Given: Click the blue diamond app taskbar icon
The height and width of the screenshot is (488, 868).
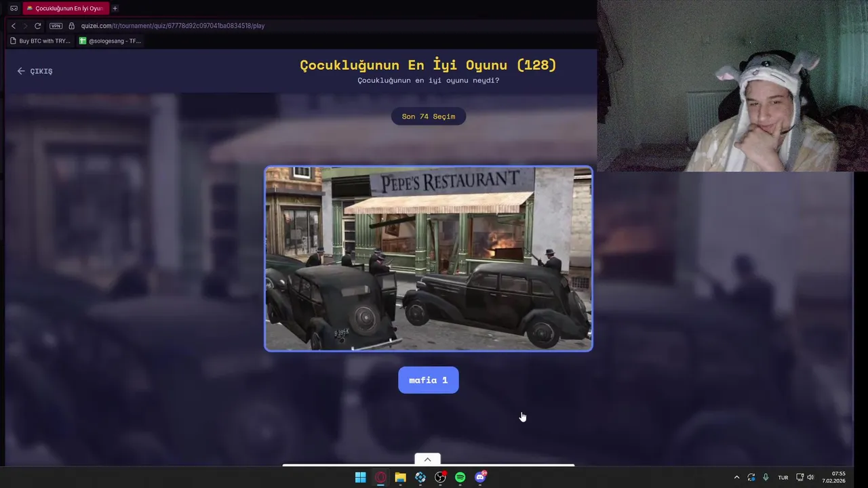Looking at the screenshot, I should (x=420, y=477).
